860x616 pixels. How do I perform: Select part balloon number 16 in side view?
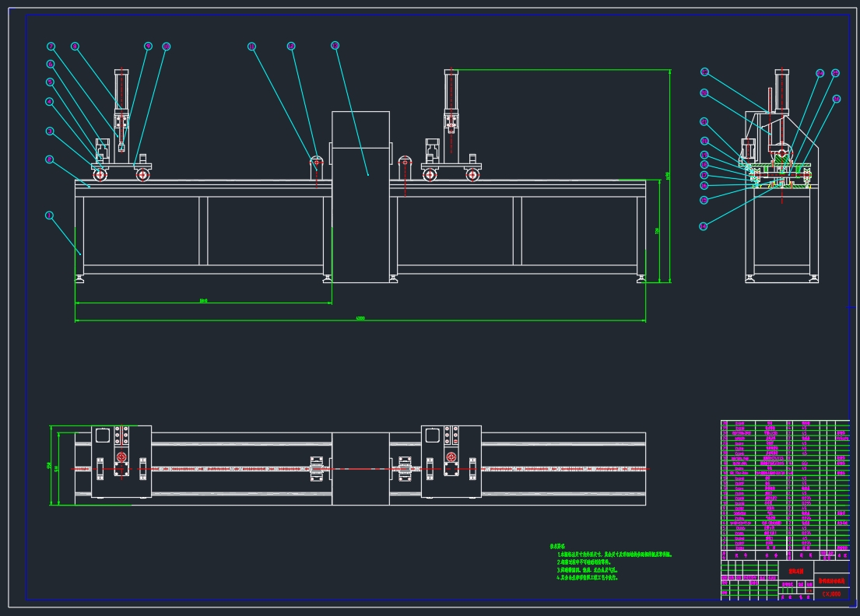pyautogui.click(x=704, y=185)
